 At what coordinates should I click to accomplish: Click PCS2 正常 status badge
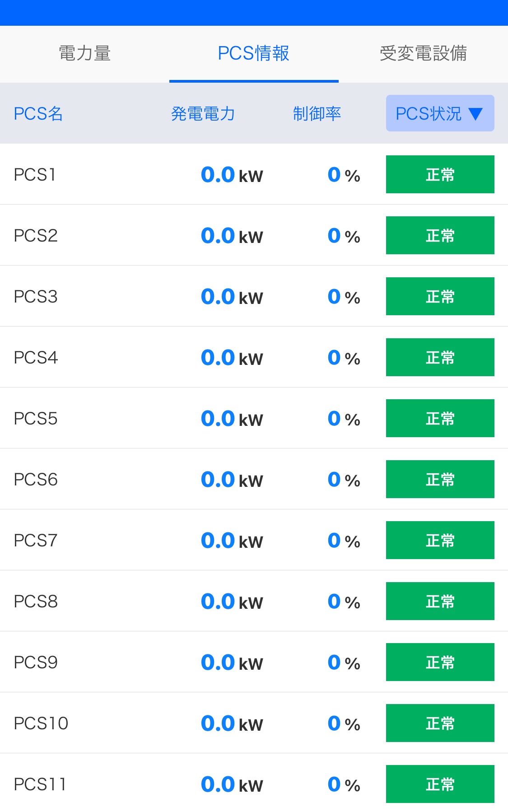(x=440, y=235)
